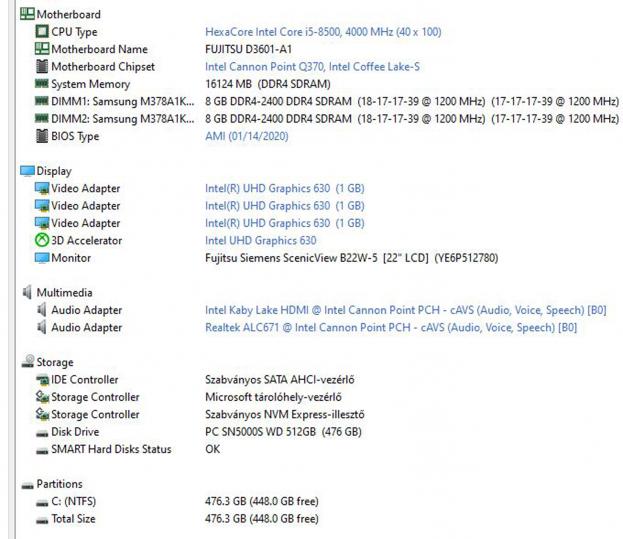
Task: Select the Monitor label
Action: (71, 258)
